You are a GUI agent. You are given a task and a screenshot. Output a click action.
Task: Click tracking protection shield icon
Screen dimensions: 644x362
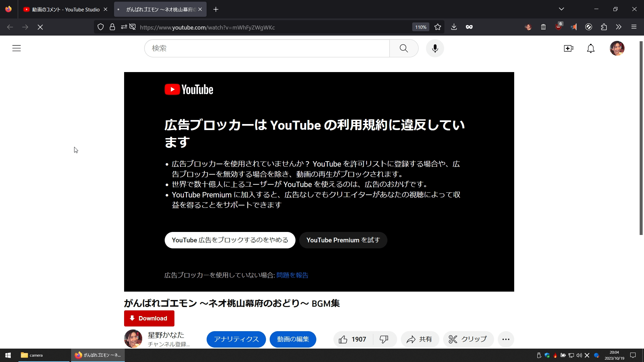click(x=101, y=27)
